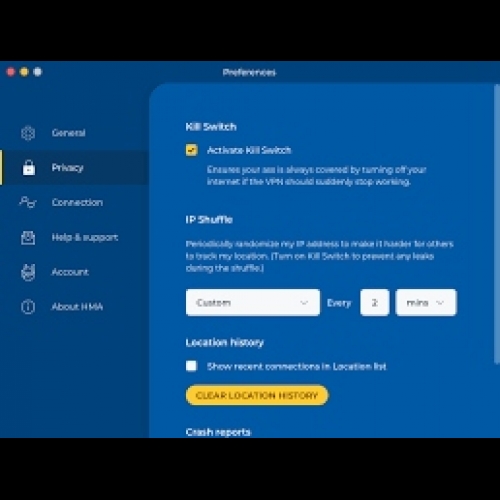Click the General gear icon
500x500 pixels.
coord(28,133)
